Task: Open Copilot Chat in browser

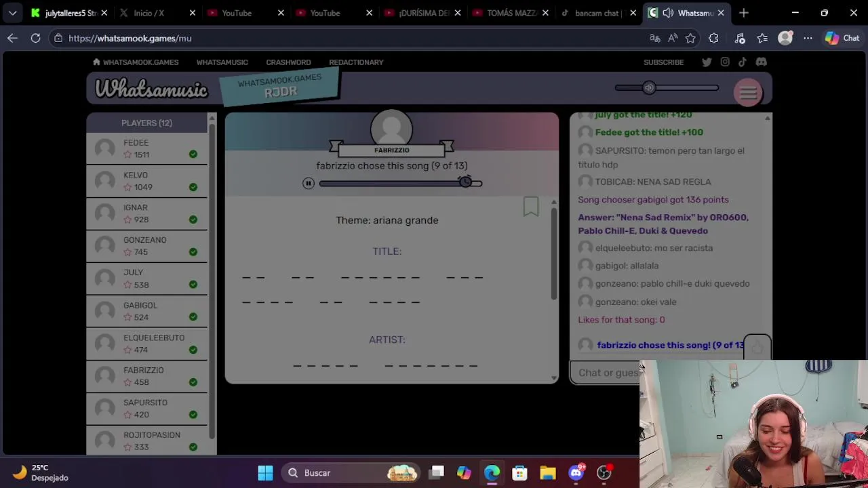Action: [842, 39]
